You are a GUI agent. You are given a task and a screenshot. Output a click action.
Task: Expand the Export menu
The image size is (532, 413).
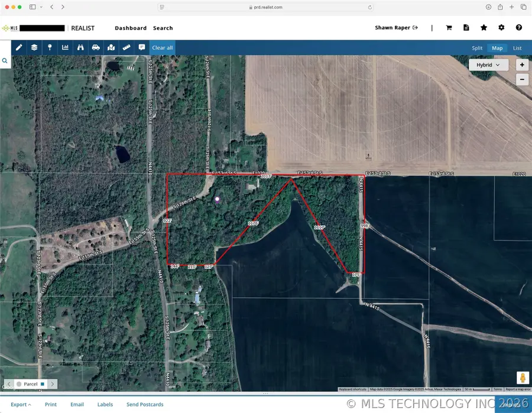[21, 405]
